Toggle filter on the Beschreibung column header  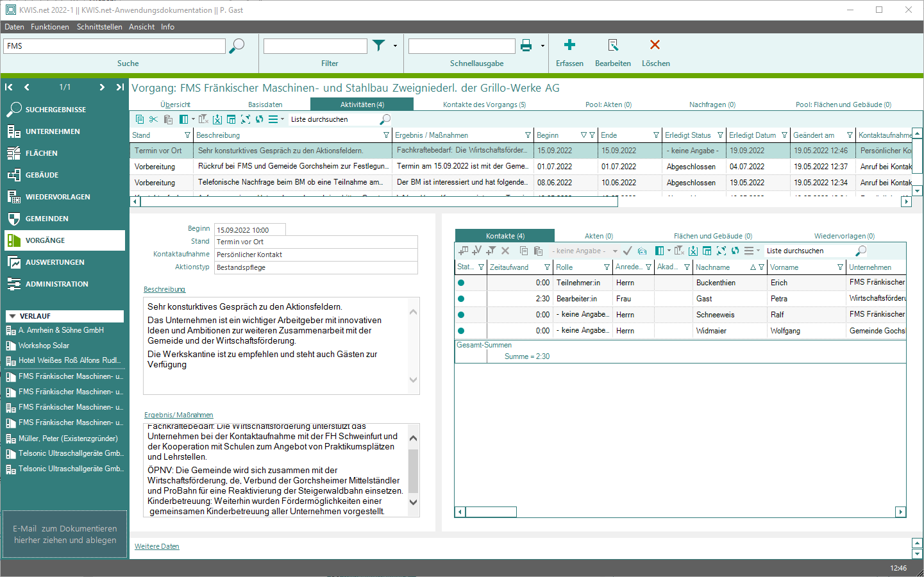click(386, 135)
